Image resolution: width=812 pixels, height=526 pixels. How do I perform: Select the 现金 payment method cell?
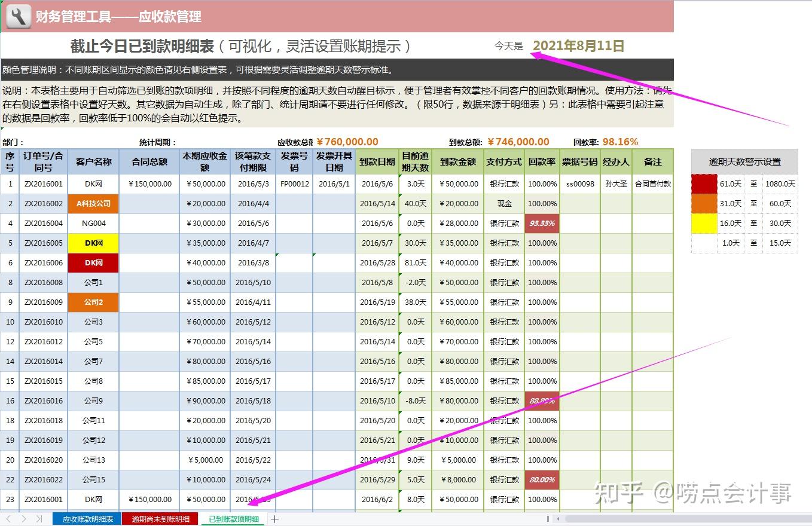(x=504, y=203)
